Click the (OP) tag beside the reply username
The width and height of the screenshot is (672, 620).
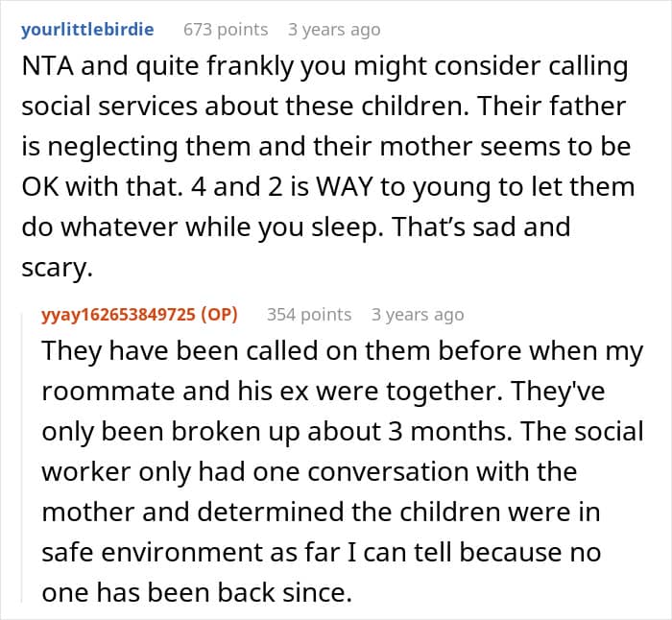click(219, 315)
